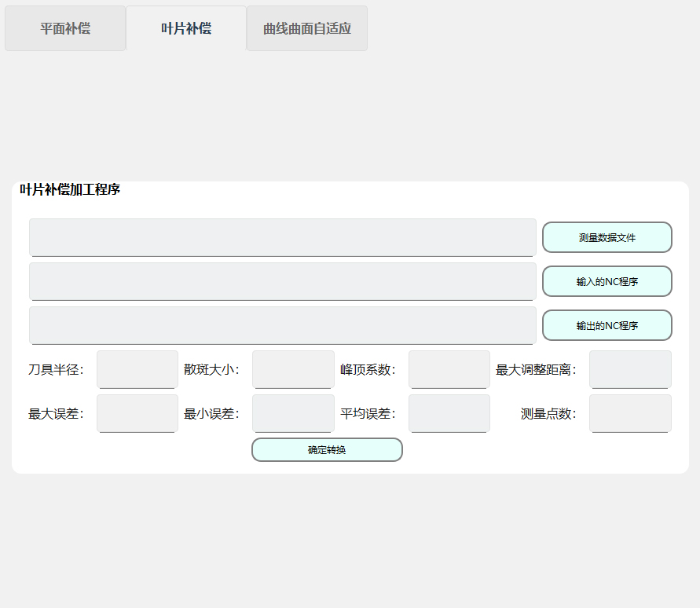Click the 刀具半径 input box
The height and width of the screenshot is (608, 700).
(x=137, y=369)
